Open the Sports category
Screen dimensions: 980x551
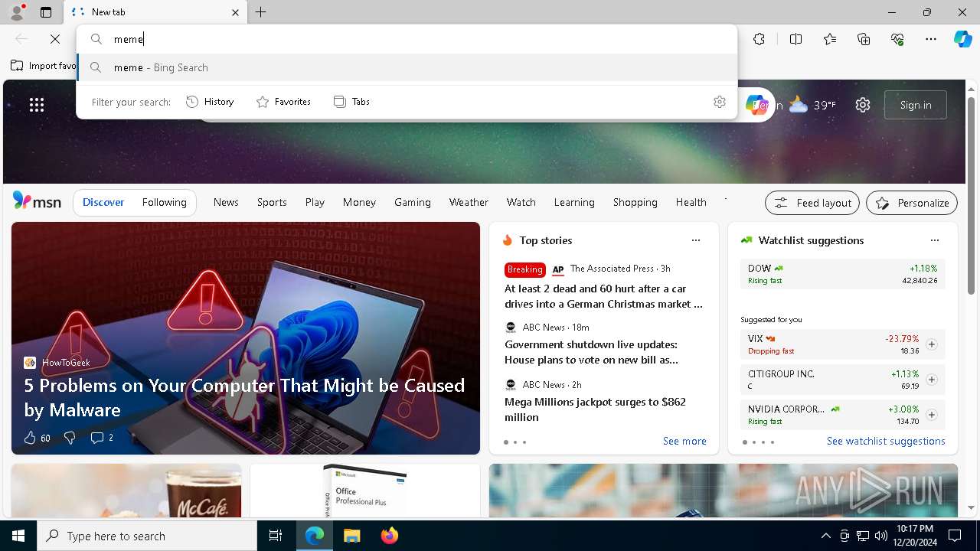(x=272, y=202)
